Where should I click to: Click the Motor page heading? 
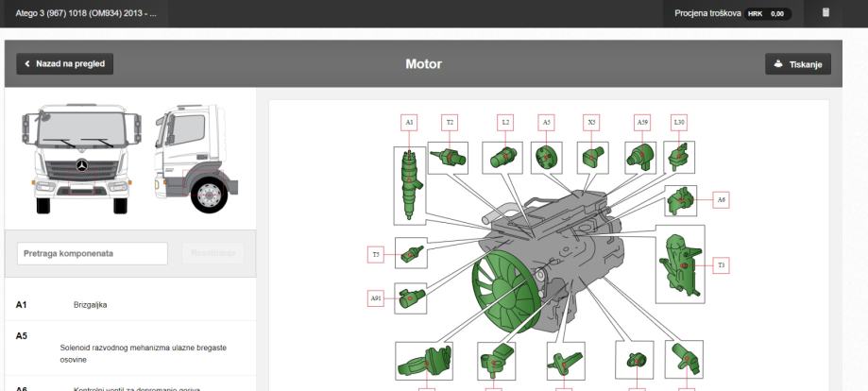pyautogui.click(x=423, y=63)
